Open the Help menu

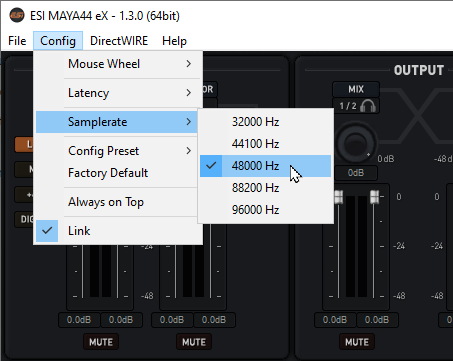(x=174, y=41)
